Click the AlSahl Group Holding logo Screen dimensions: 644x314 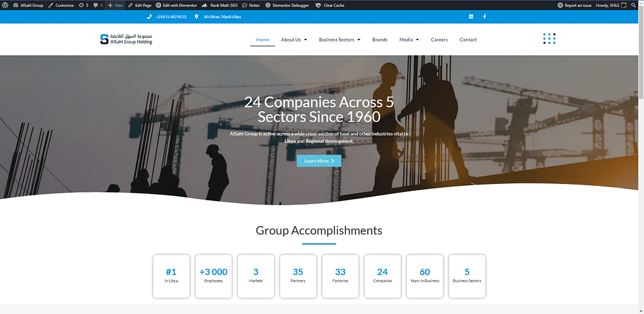[126, 39]
